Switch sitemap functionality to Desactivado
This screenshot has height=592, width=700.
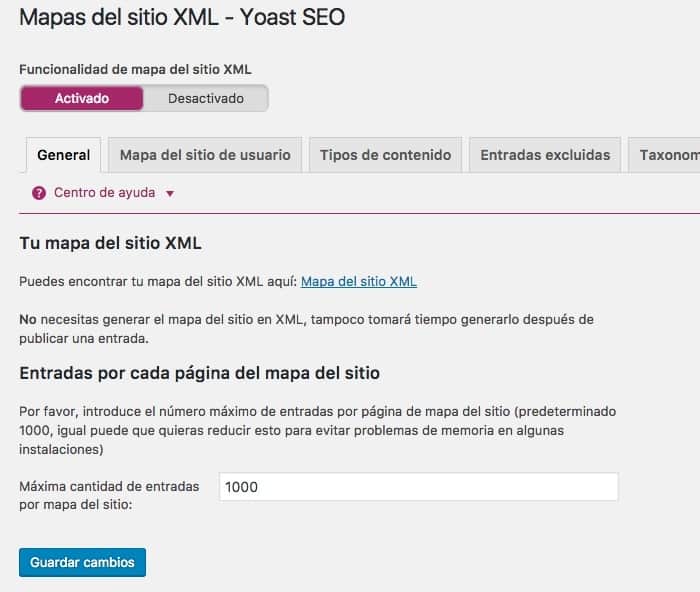point(206,98)
